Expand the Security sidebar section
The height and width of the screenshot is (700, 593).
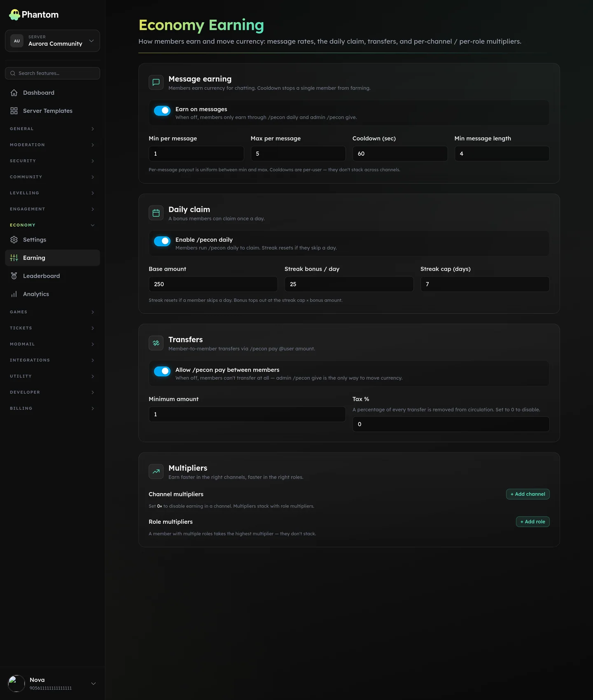click(x=52, y=161)
